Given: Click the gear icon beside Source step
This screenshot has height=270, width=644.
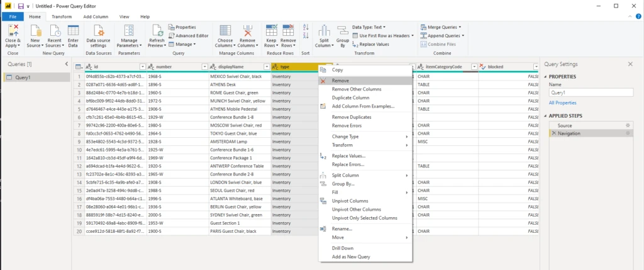Looking at the screenshot, I should 627,125.
